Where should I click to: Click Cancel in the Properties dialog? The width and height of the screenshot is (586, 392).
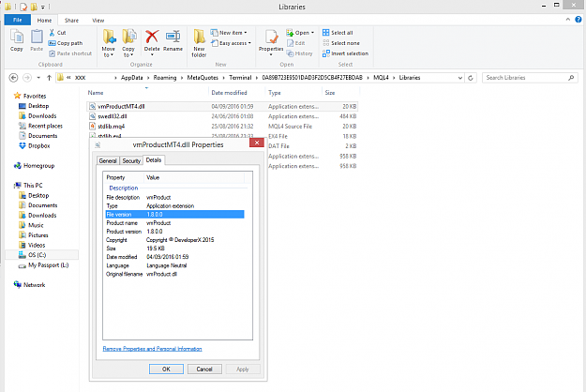tap(204, 369)
